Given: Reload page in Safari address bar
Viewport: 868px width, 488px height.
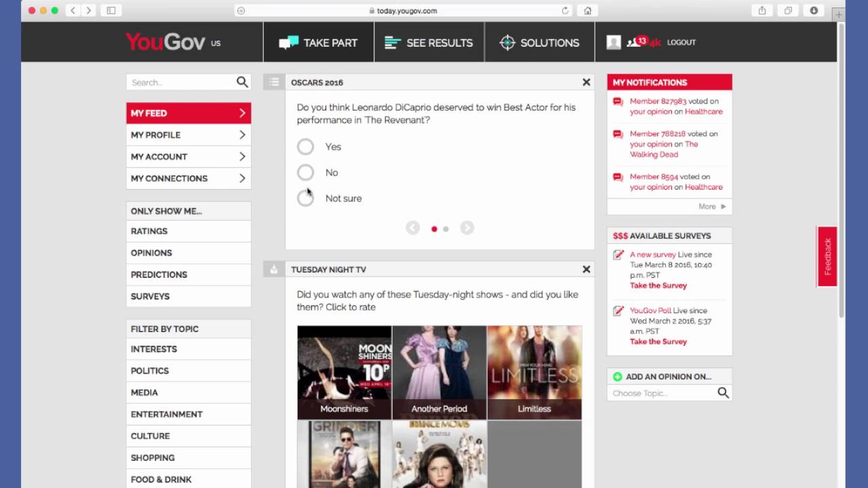Looking at the screenshot, I should pyautogui.click(x=565, y=10).
